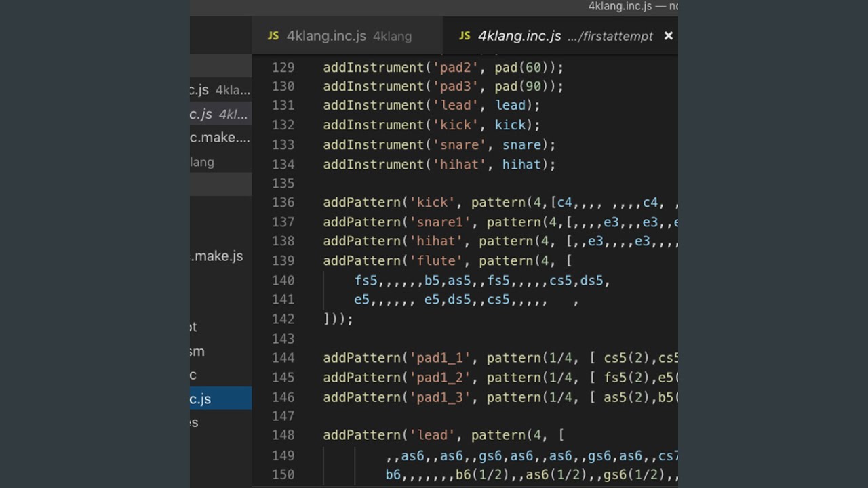Place cursor on empty line 135

click(407, 183)
